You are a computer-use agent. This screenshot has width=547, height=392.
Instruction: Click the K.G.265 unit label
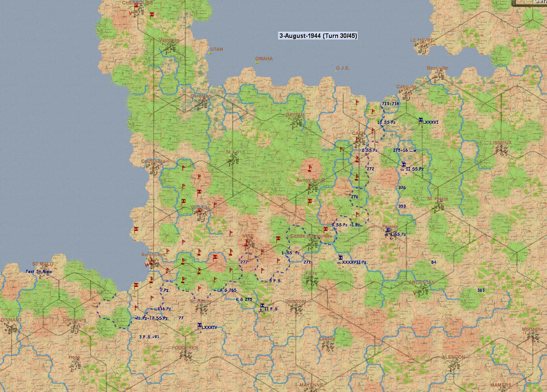228,290
